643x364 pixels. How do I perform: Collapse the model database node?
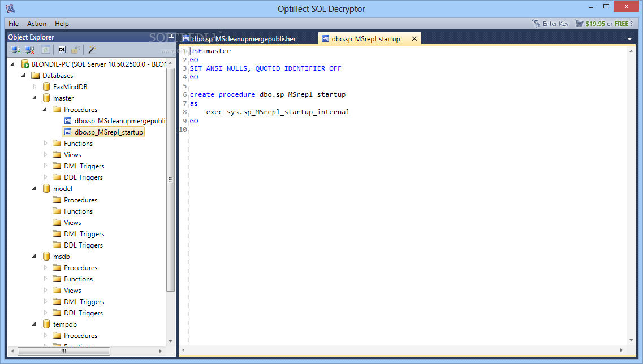tap(34, 189)
